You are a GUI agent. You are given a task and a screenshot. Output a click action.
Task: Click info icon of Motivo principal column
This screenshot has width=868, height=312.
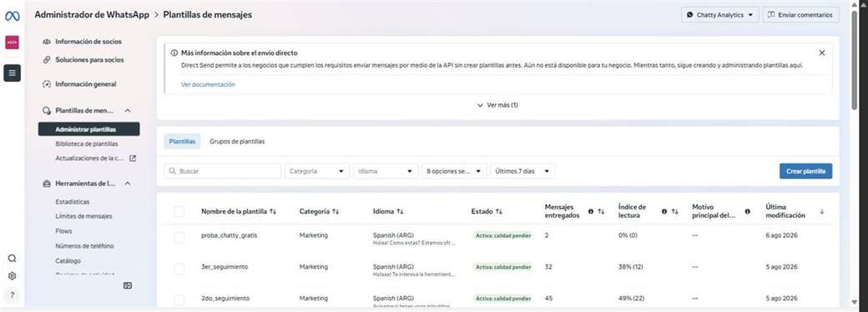point(747,211)
